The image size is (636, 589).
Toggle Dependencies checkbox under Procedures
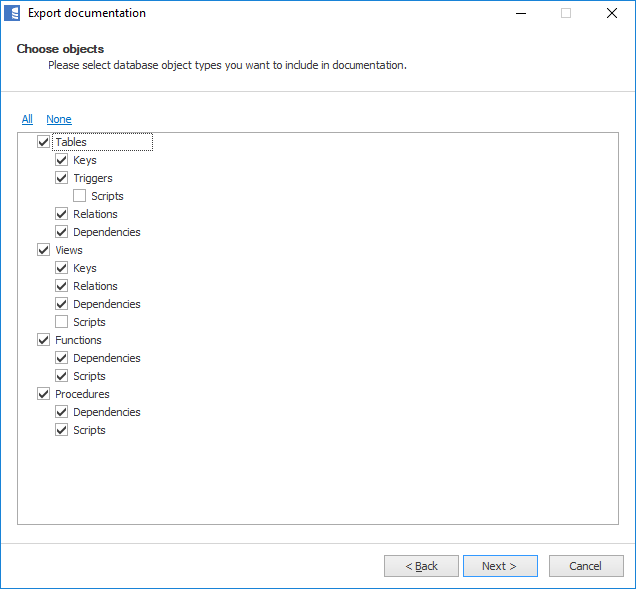[x=61, y=412]
